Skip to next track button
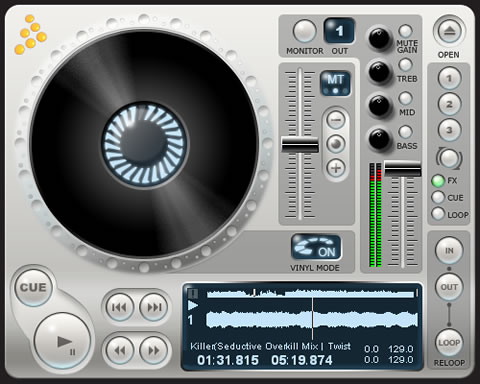Viewport: 480px width, 384px height. click(x=154, y=307)
